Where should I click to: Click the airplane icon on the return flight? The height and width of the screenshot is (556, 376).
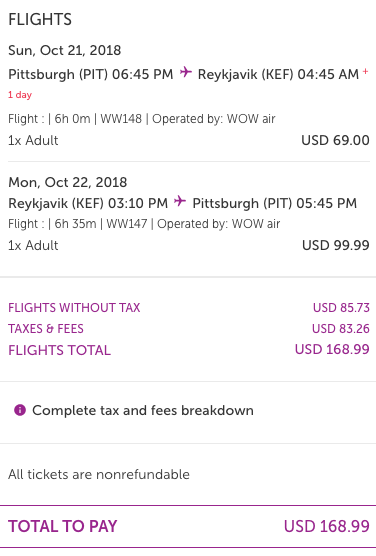click(x=180, y=201)
